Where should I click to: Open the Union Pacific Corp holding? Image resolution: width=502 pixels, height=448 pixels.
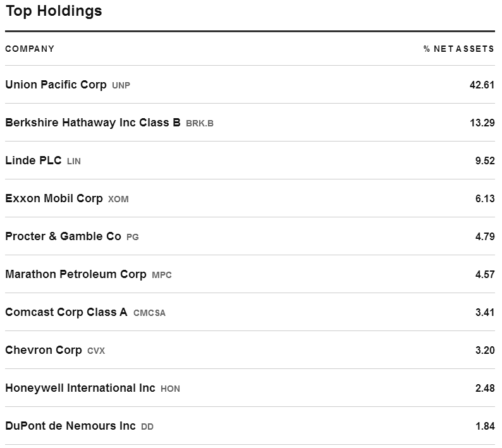[x=56, y=85]
